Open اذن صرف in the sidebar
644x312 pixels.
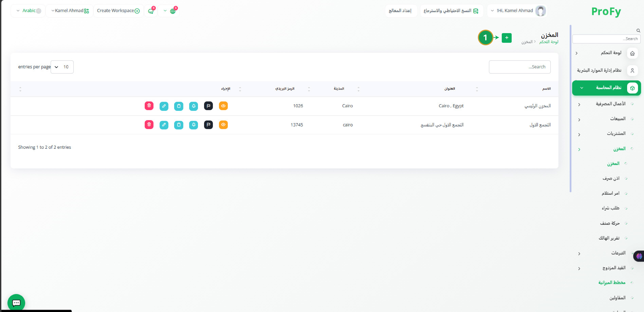611,178
